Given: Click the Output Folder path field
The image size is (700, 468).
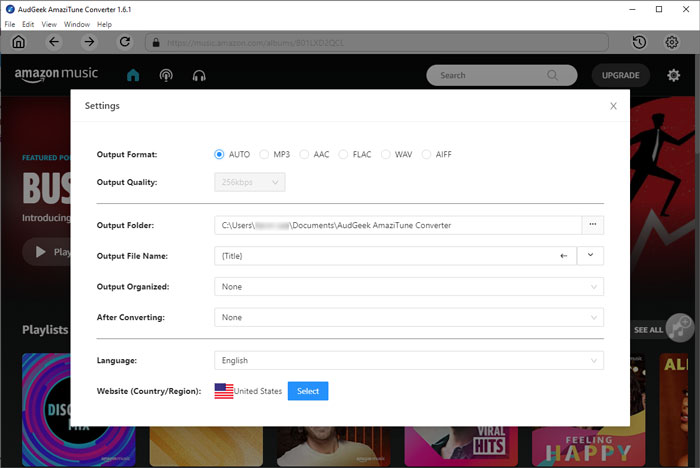Looking at the screenshot, I should (x=398, y=225).
